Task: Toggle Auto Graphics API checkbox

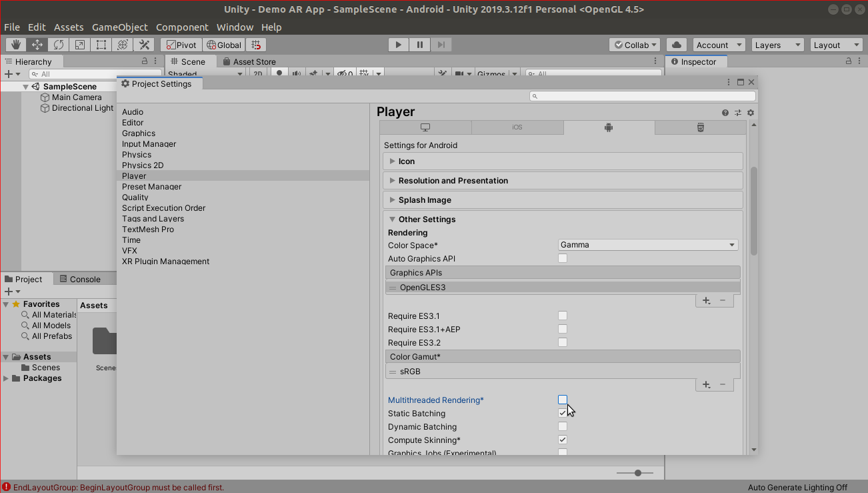Action: click(x=563, y=258)
